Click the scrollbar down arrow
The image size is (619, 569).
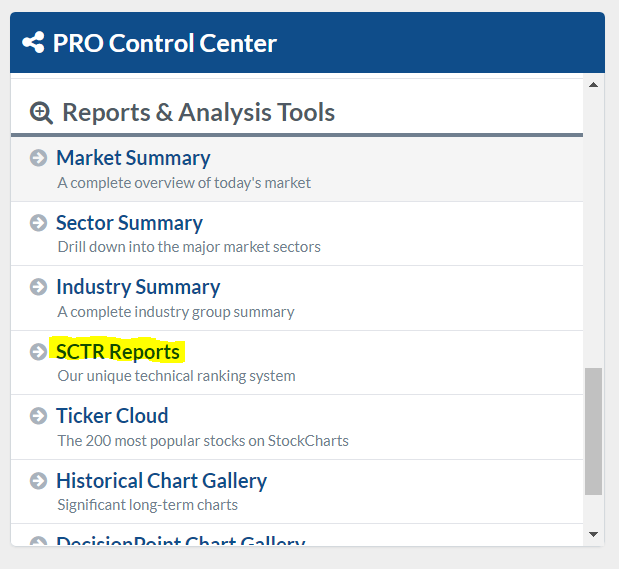pyautogui.click(x=593, y=535)
